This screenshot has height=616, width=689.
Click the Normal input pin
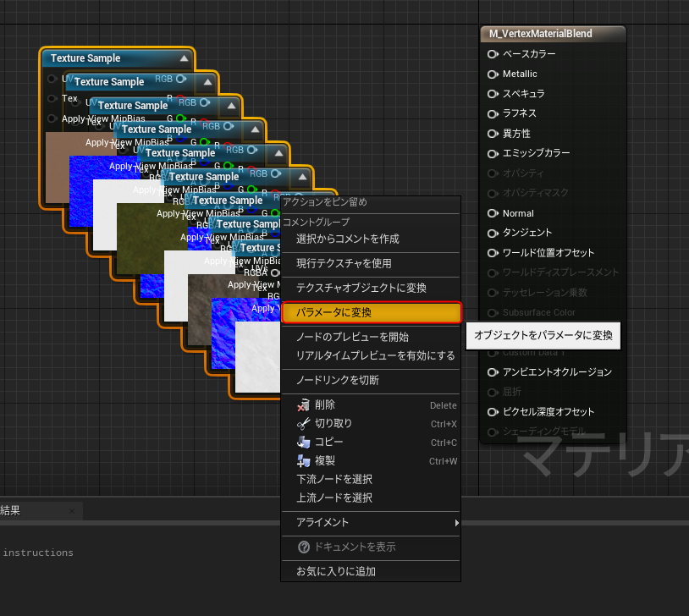coord(493,213)
